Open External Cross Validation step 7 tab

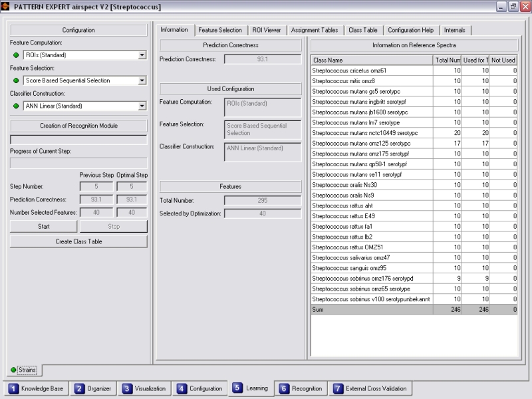click(370, 388)
